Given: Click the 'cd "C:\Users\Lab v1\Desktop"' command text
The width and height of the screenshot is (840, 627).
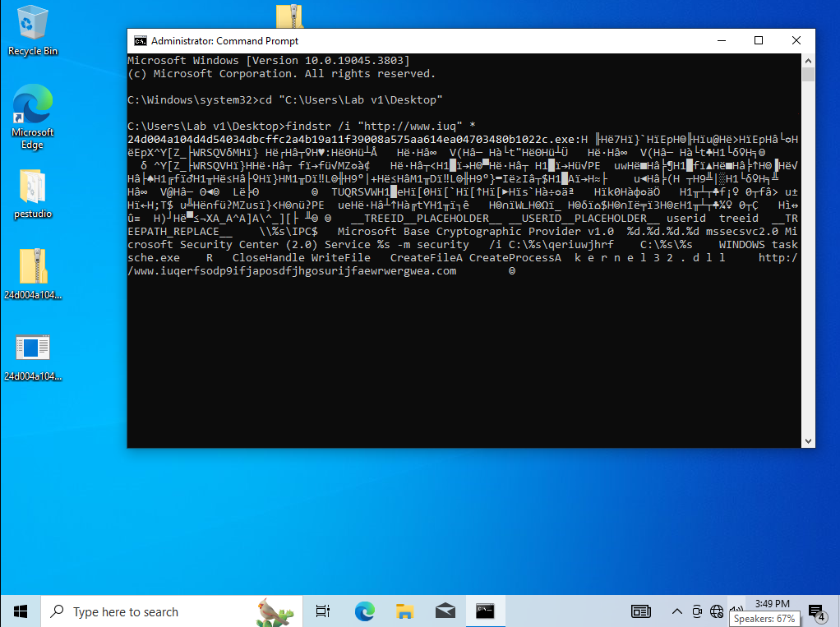Looking at the screenshot, I should coord(351,100).
